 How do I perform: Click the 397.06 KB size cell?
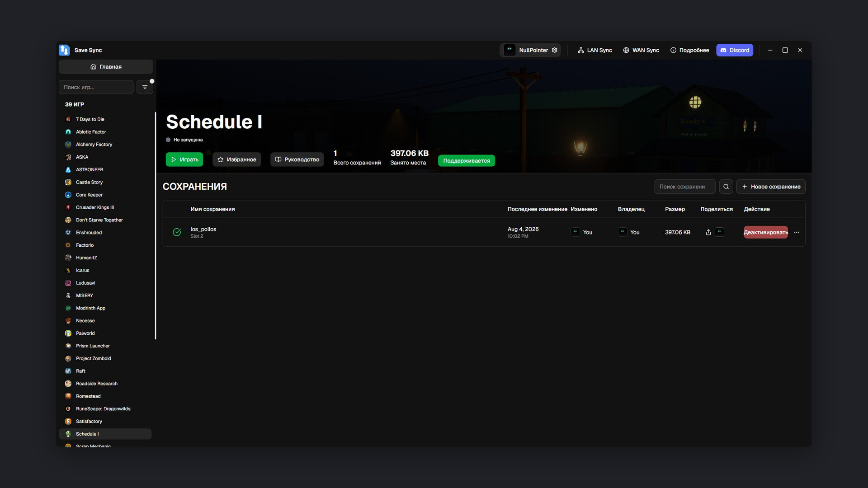point(678,232)
